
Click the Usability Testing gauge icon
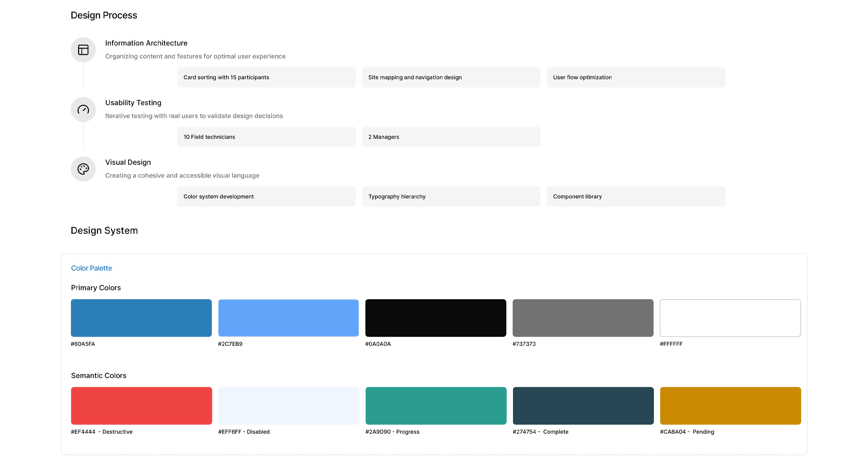[x=83, y=109]
